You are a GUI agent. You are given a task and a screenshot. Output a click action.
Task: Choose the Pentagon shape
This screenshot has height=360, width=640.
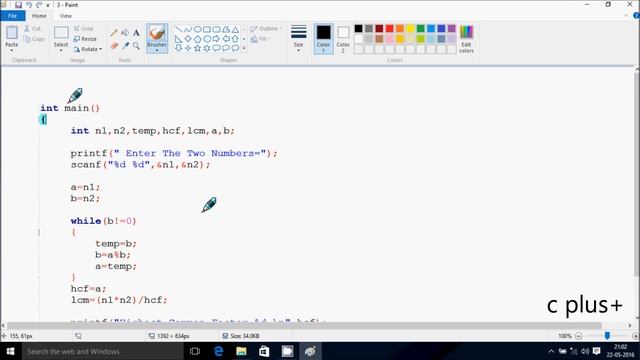[198, 39]
